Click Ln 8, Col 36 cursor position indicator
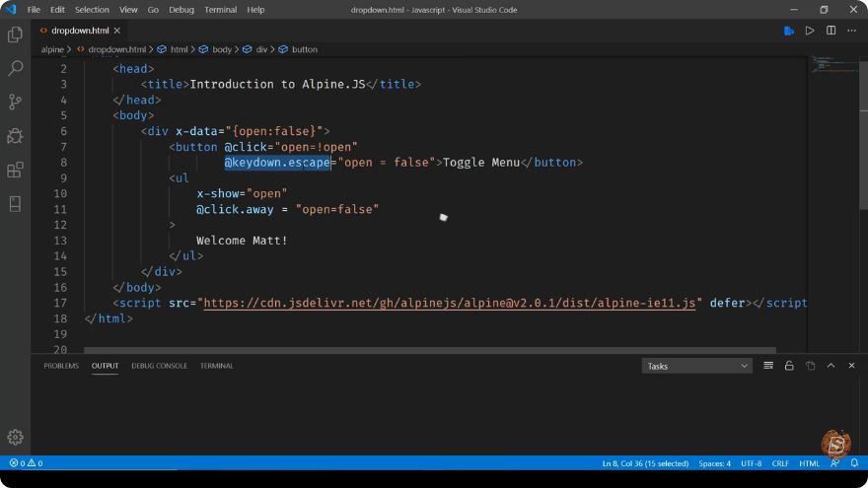Viewport: 868px width, 488px height. tap(645, 463)
